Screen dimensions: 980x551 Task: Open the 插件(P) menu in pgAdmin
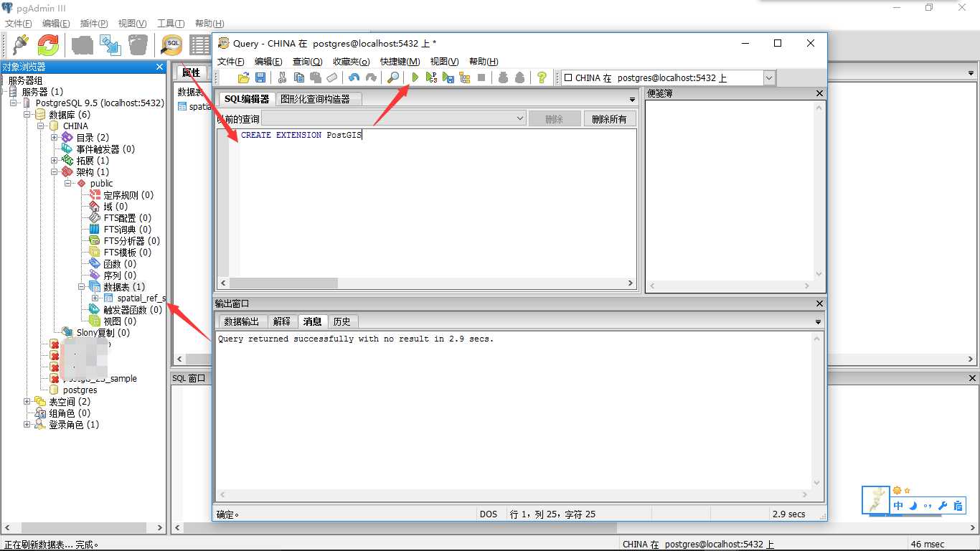tap(94, 24)
